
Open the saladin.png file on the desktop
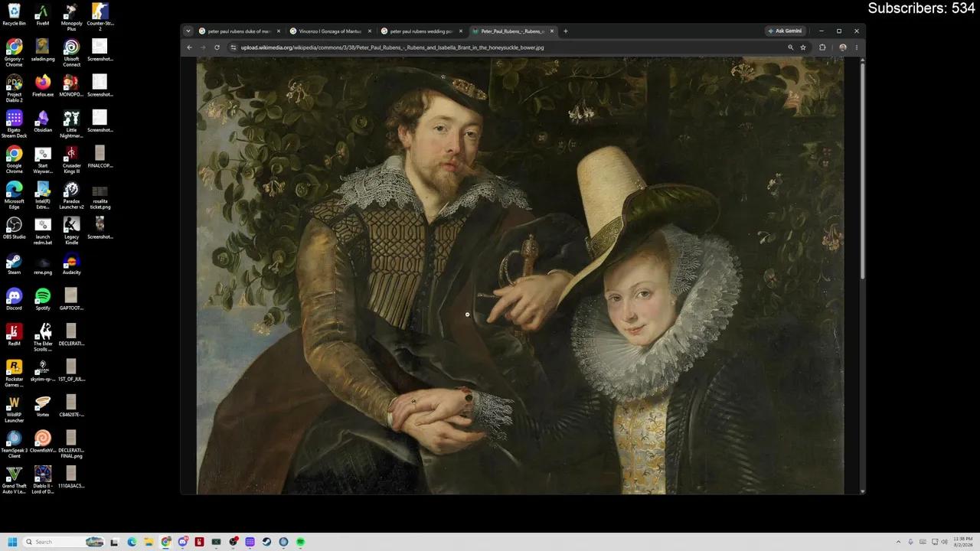(43, 51)
